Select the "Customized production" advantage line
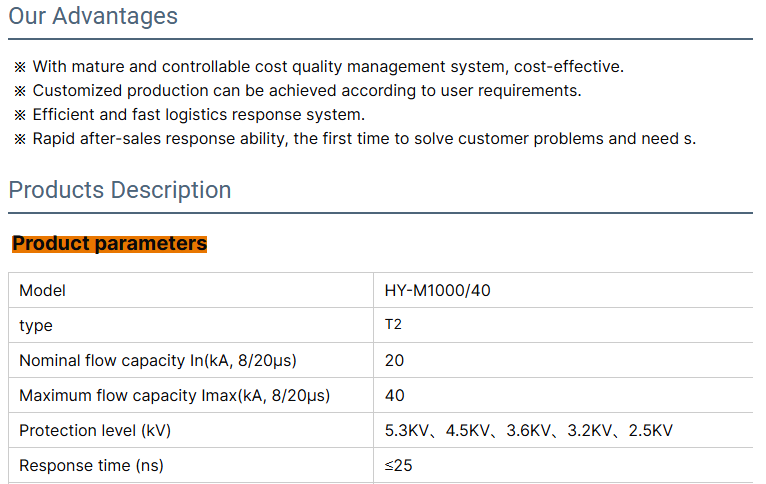 pyautogui.click(x=306, y=91)
